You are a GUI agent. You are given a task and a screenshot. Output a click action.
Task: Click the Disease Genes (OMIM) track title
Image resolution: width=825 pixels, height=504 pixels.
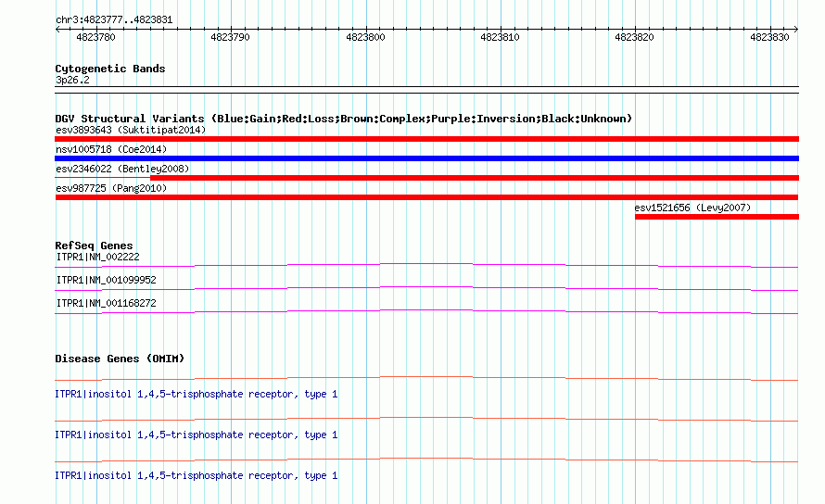click(x=120, y=359)
